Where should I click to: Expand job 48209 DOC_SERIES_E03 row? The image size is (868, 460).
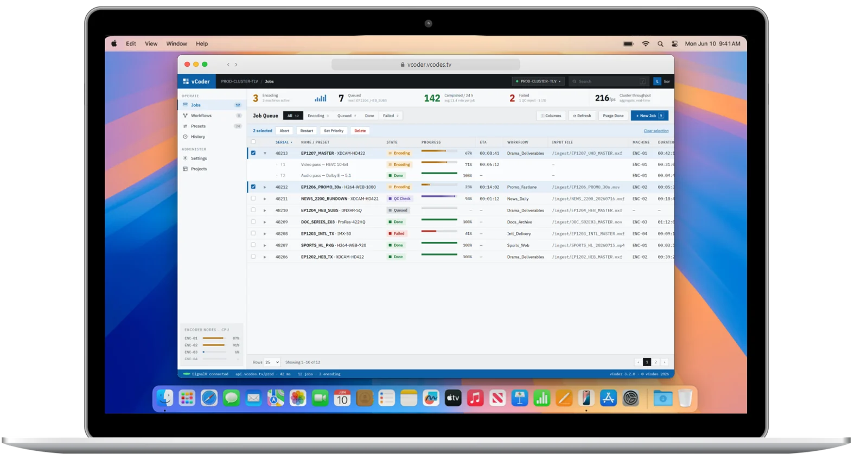[x=265, y=222]
